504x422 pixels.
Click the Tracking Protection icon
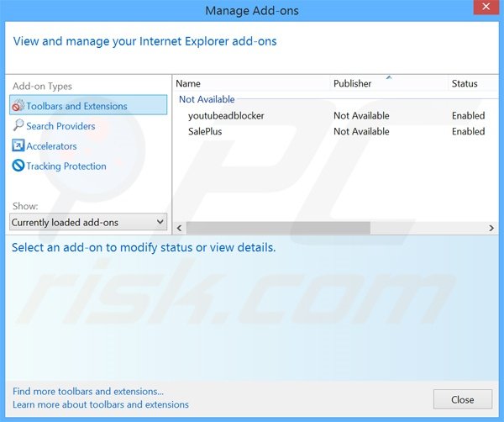click(18, 166)
